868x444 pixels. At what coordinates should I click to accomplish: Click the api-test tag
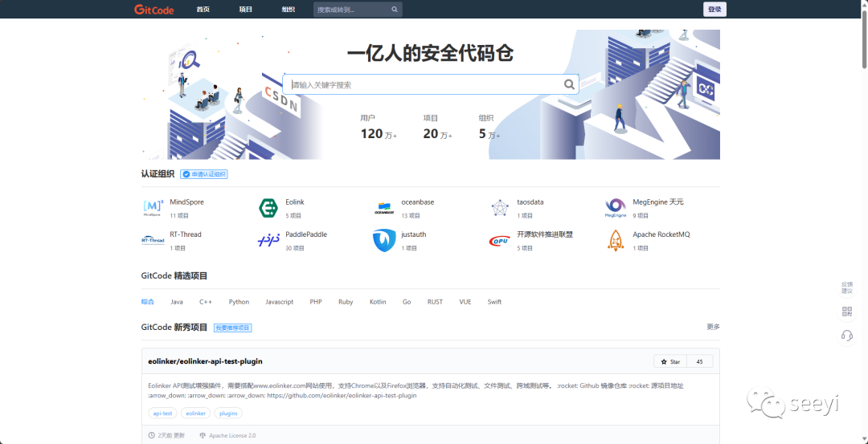tap(163, 413)
